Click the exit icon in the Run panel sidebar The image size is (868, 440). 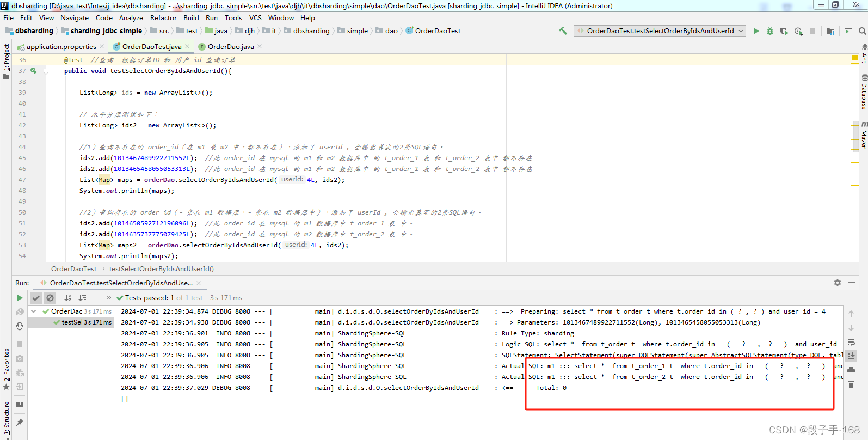pos(20,387)
